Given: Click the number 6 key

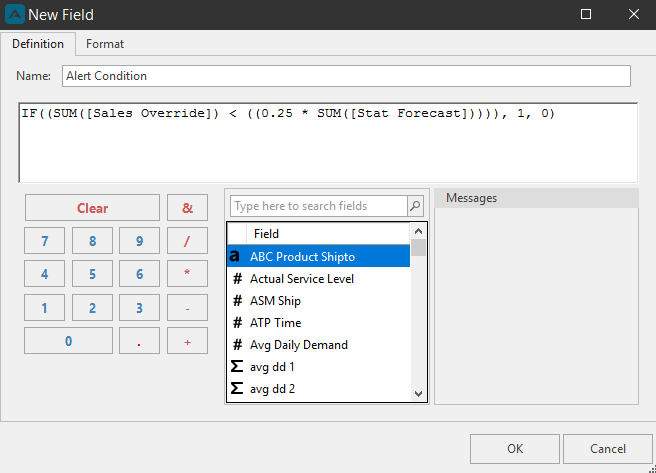Looking at the screenshot, I should click(139, 274).
